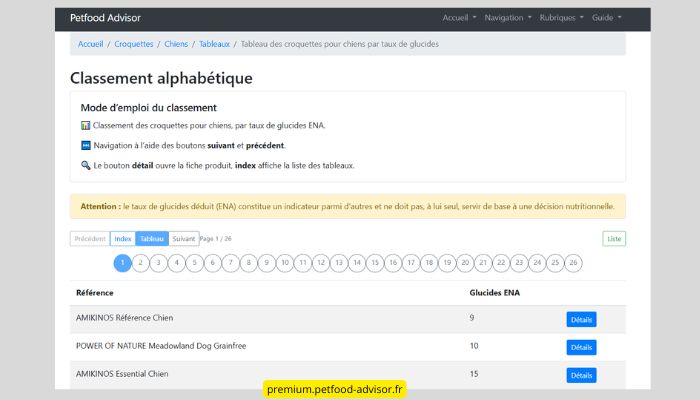Select the Tableau view button
The width and height of the screenshot is (700, 400).
tap(152, 239)
